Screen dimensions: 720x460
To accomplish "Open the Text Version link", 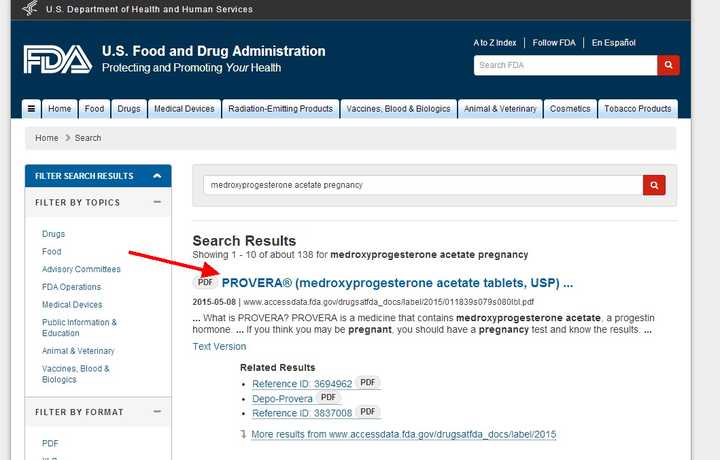I will (219, 347).
